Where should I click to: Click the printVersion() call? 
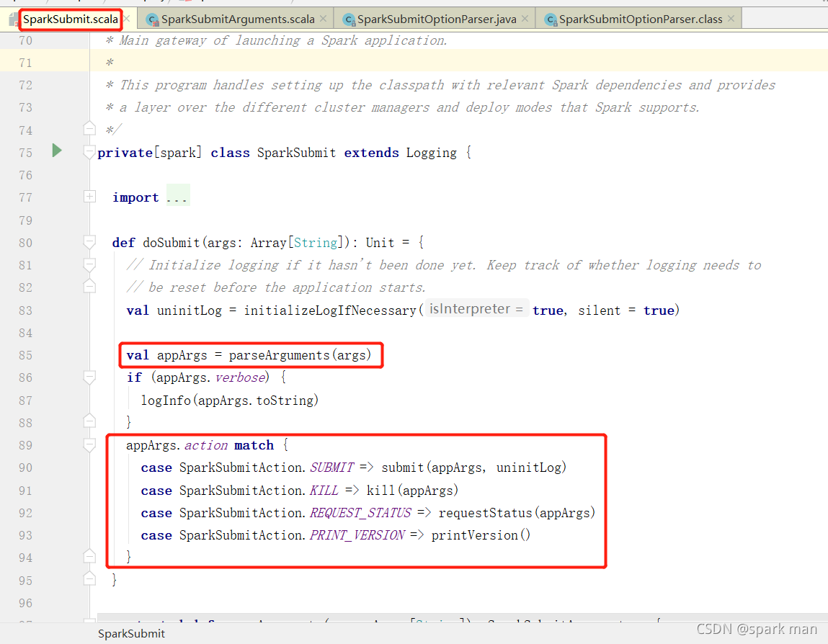[481, 535]
